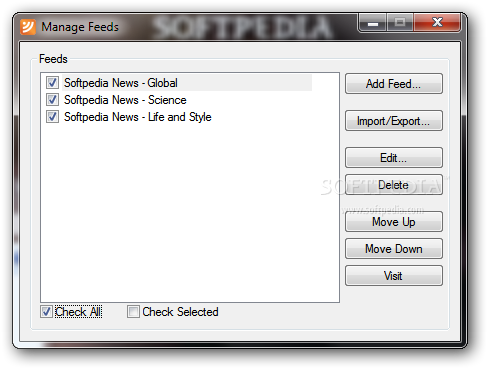Image resolution: width=488 pixels, height=369 pixels.
Task: Click the Edit... button
Action: click(x=394, y=158)
